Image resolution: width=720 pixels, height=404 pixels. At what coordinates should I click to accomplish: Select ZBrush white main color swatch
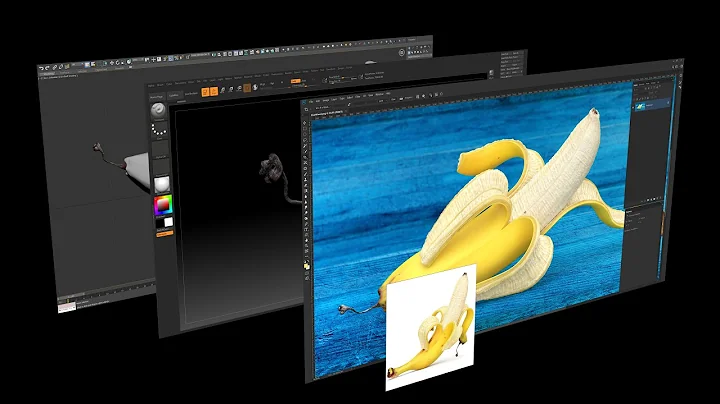click(x=169, y=222)
